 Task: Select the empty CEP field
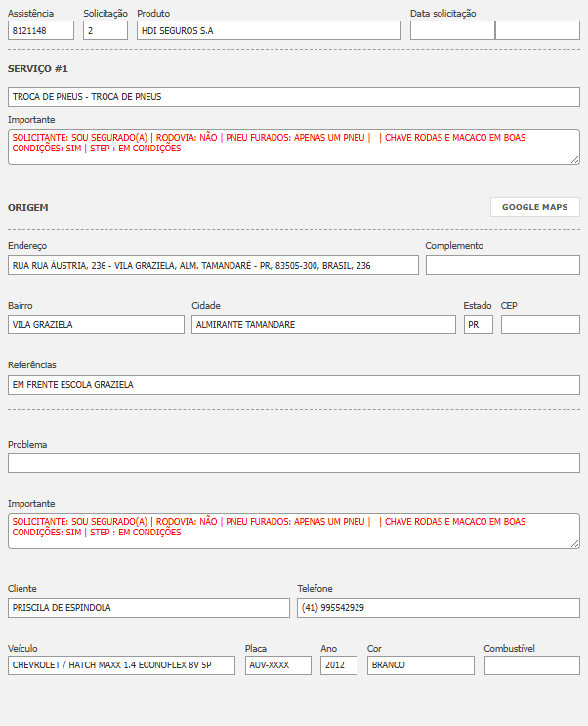tap(540, 324)
